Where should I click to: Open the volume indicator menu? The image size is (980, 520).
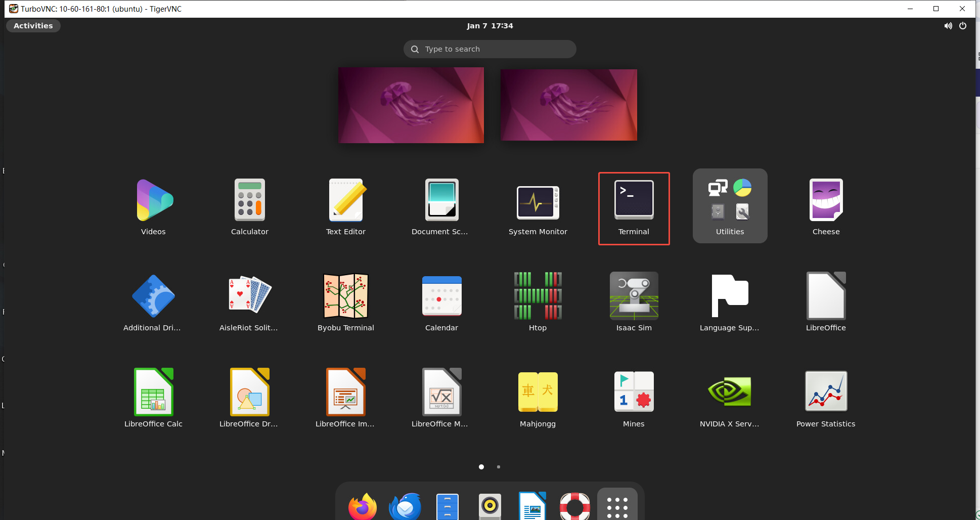948,26
